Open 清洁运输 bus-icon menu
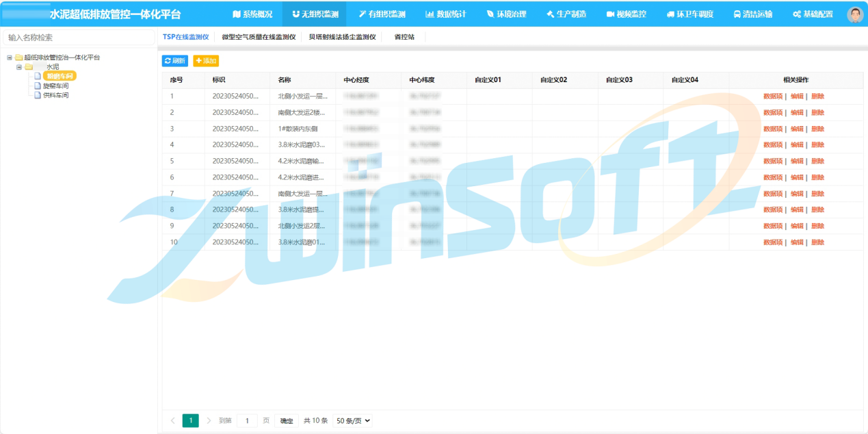 [x=753, y=14]
